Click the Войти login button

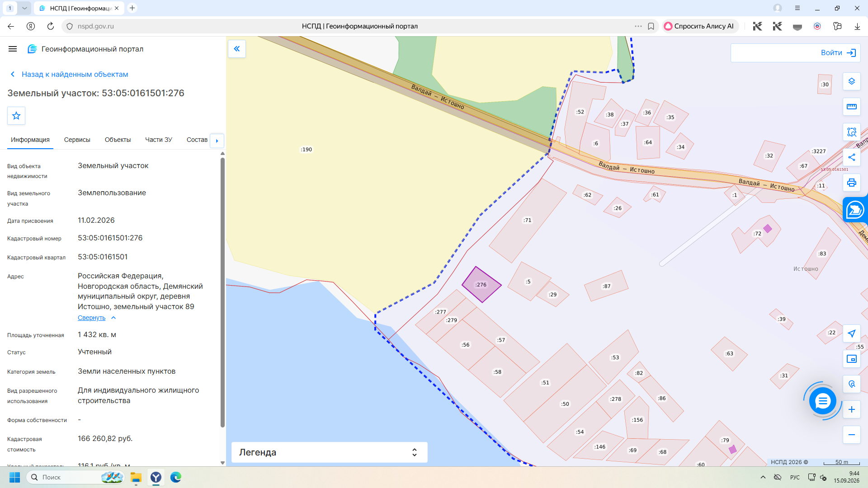tap(795, 53)
